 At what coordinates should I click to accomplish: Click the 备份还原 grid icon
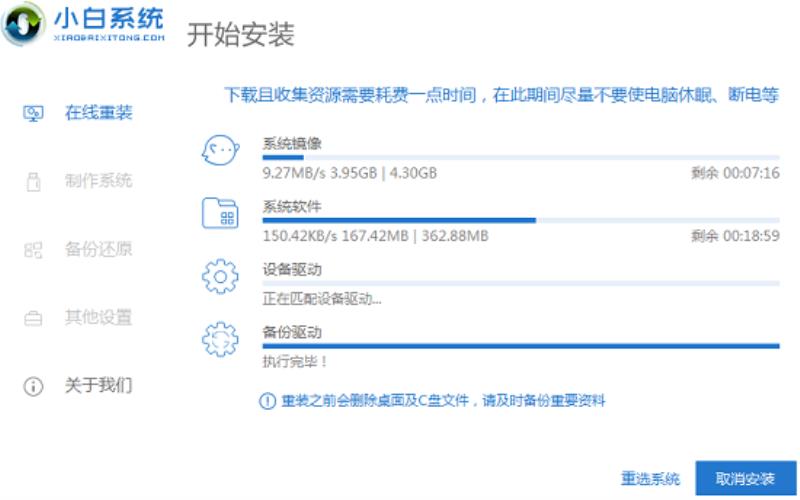[x=33, y=250]
